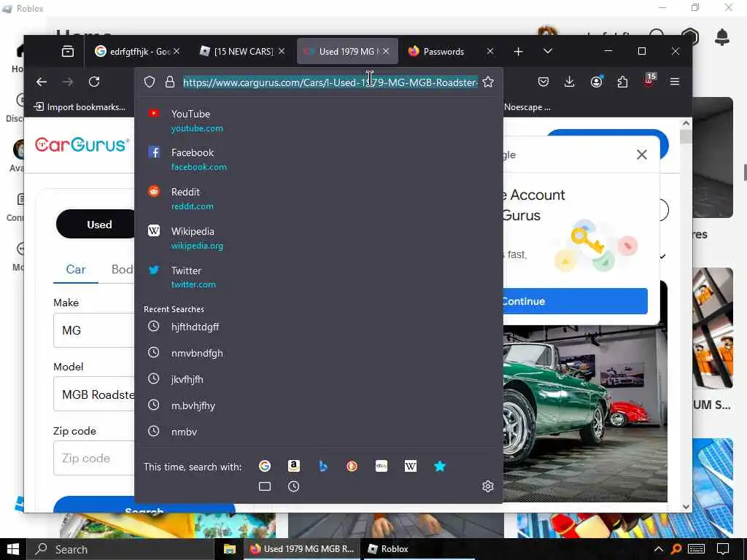This screenshot has width=747, height=560.
Task: Switch to 15 NEW CARS tab
Action: 242,51
